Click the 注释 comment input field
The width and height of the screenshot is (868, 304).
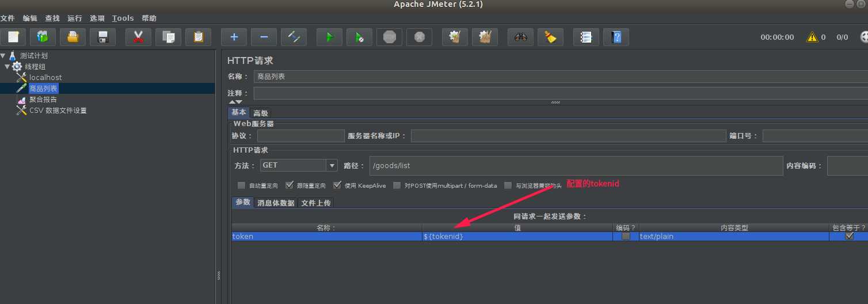click(561, 93)
